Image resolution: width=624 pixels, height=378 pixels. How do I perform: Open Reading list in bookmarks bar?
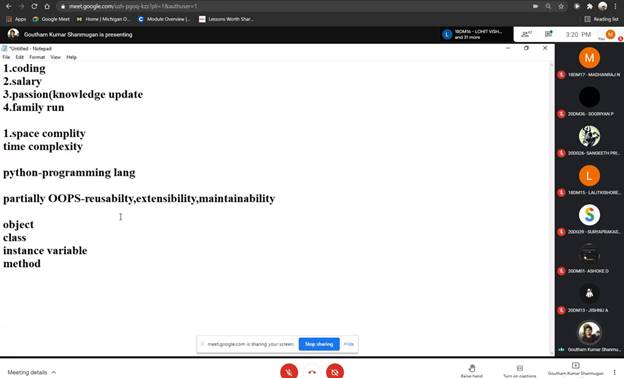601,19
